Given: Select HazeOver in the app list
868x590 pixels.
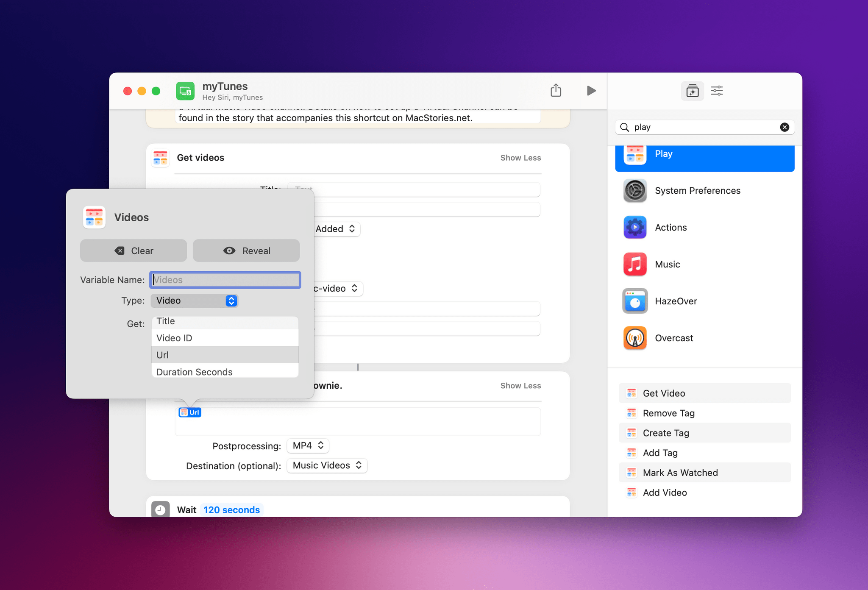Looking at the screenshot, I should [704, 301].
